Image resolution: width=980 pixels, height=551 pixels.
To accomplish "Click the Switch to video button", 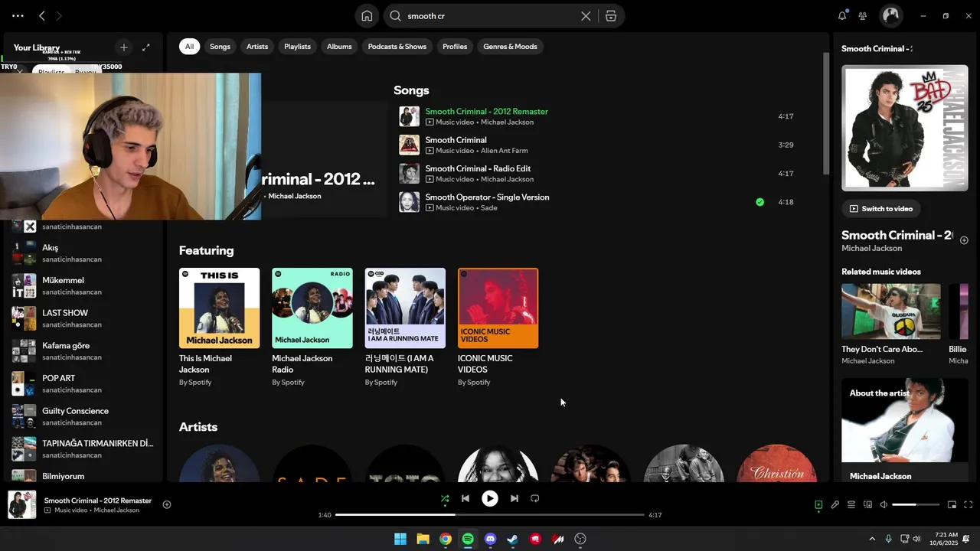I will (881, 209).
